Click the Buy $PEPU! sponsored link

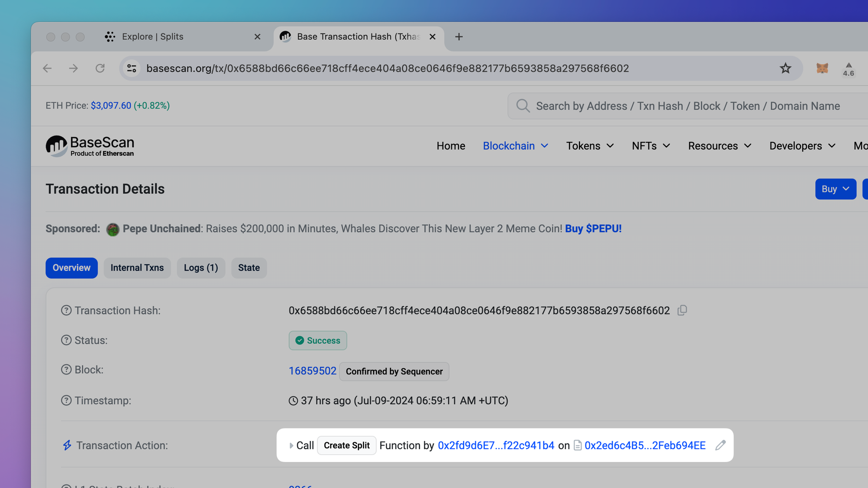(593, 229)
